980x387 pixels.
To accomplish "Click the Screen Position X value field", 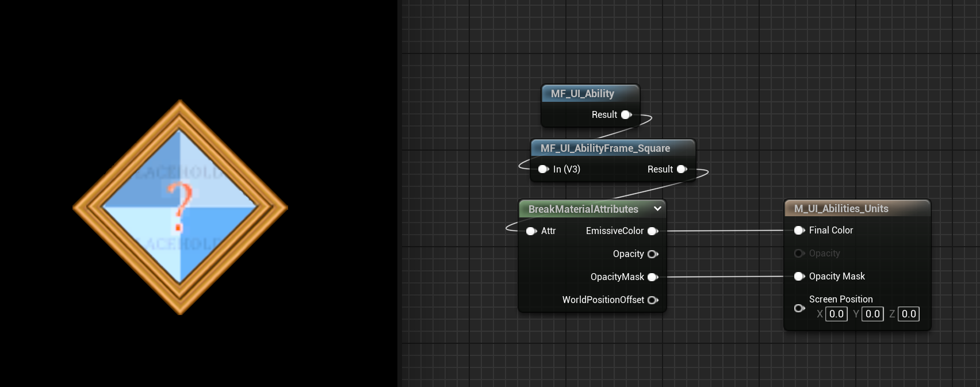I will [x=836, y=314].
